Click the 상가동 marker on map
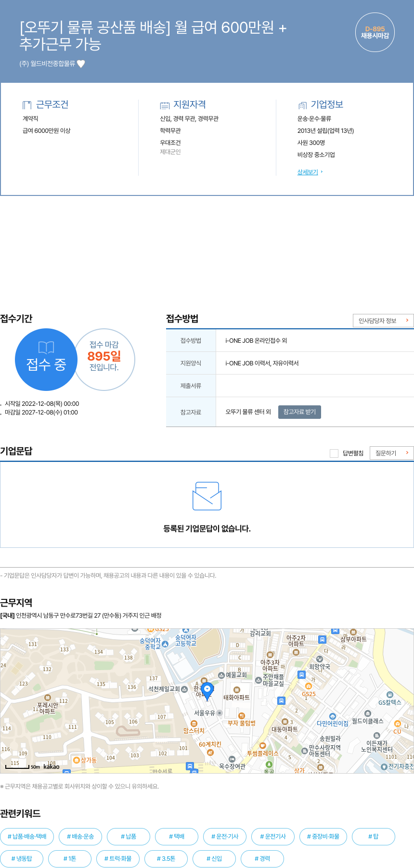The width and height of the screenshot is (414, 868). pyautogui.click(x=76, y=760)
